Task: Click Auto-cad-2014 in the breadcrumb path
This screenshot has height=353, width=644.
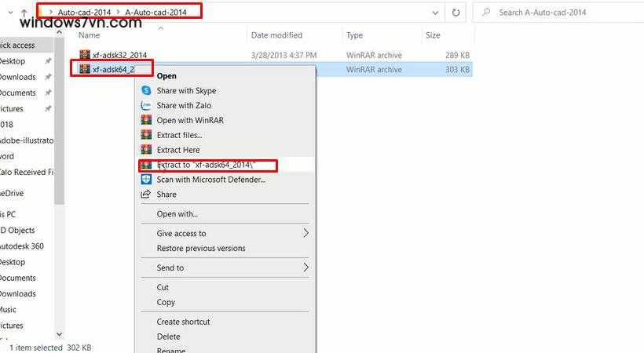Action: click(84, 13)
